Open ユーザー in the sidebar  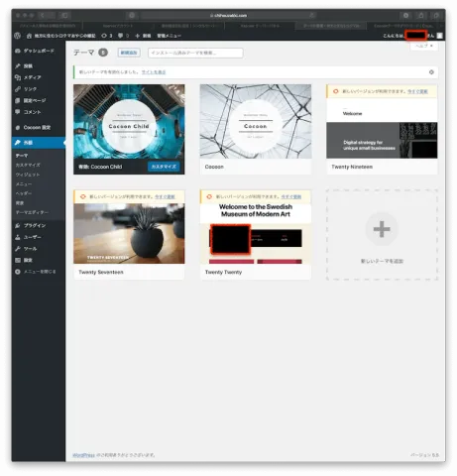click(x=39, y=237)
